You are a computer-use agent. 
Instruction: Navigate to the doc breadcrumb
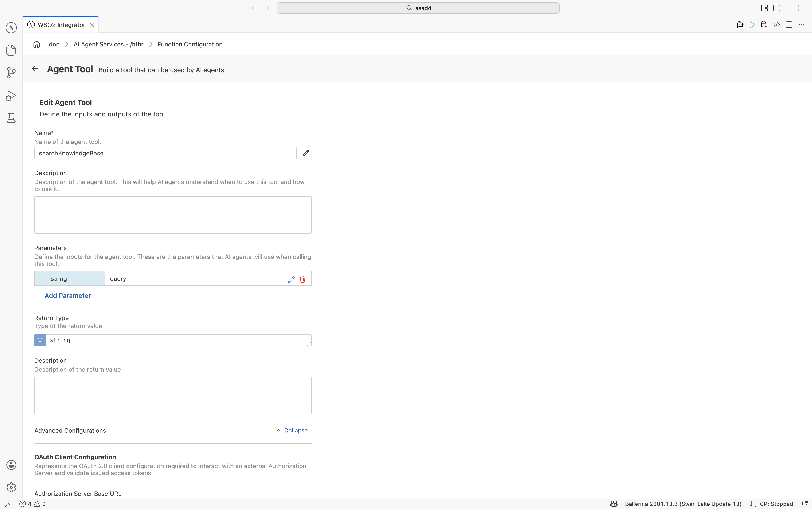(54, 44)
